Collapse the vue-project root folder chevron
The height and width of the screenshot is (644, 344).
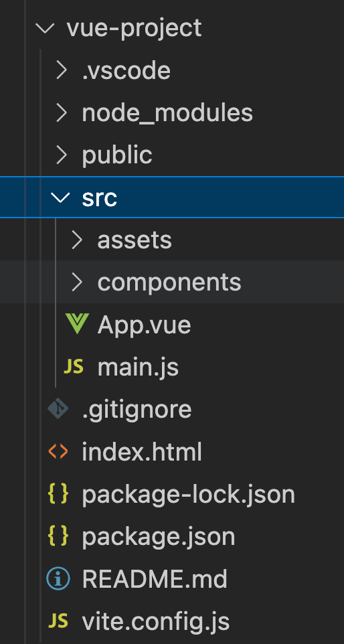(45, 28)
